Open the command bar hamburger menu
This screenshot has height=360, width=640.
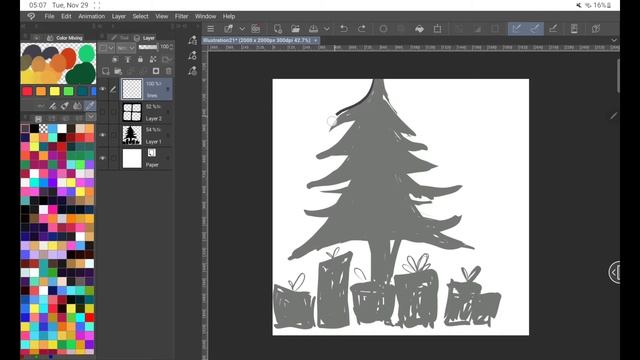211,29
